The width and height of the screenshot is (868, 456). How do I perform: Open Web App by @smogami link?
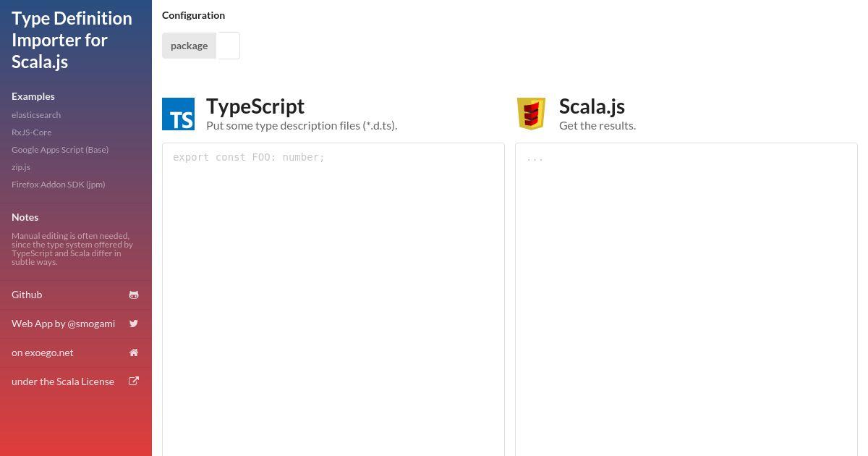click(x=76, y=324)
